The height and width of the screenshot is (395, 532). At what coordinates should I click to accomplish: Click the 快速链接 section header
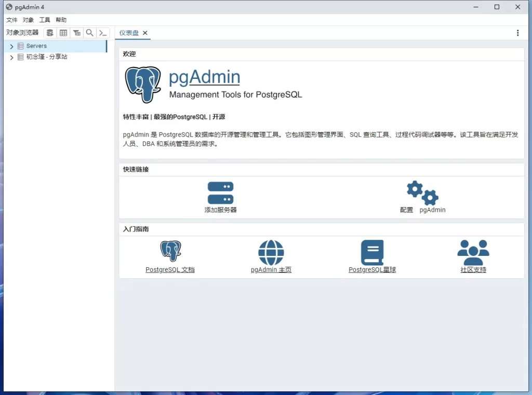pyautogui.click(x=136, y=169)
